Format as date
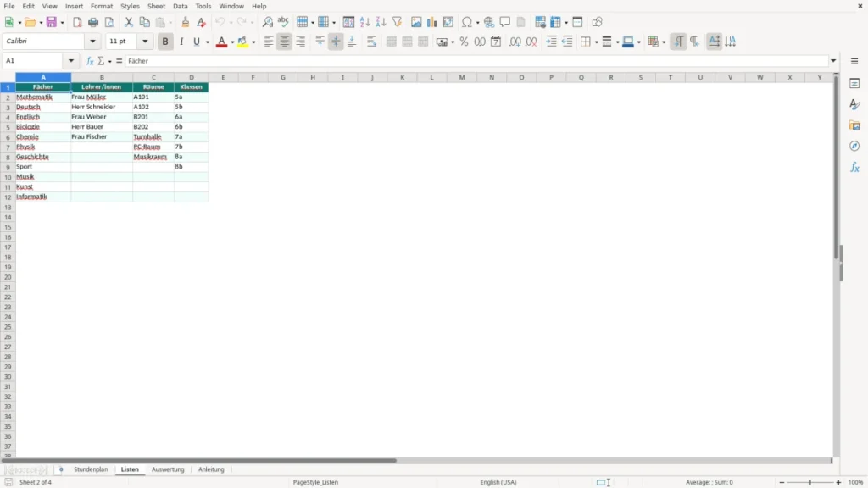This screenshot has height=488, width=868. (x=496, y=42)
